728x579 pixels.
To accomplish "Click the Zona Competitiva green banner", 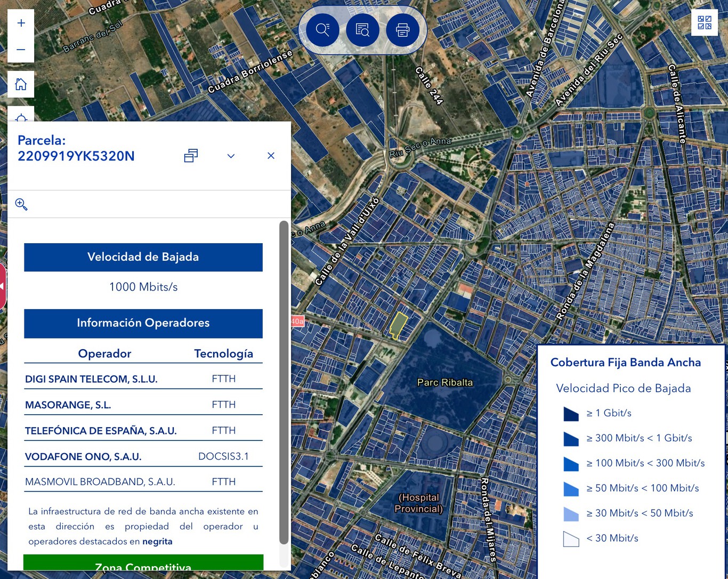I will tap(143, 562).
